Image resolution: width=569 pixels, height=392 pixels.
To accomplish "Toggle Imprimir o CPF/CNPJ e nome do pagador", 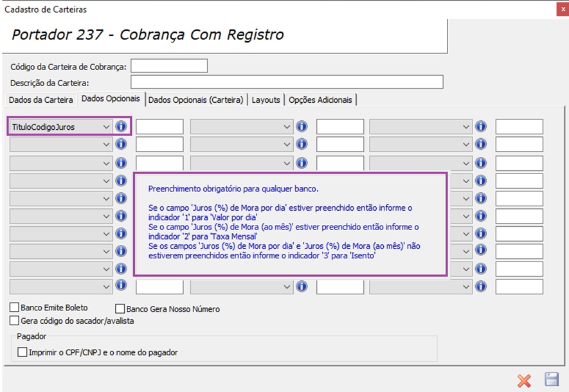I will click(x=23, y=352).
